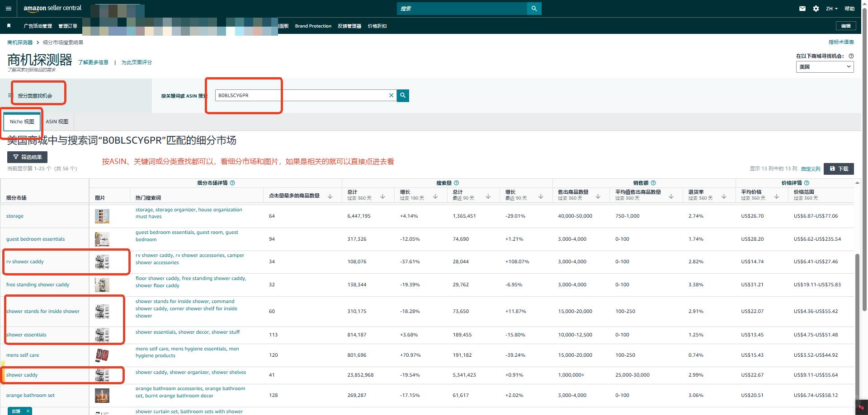Click the bookmark icon in nav bar
868x415 pixels.
tap(9, 26)
